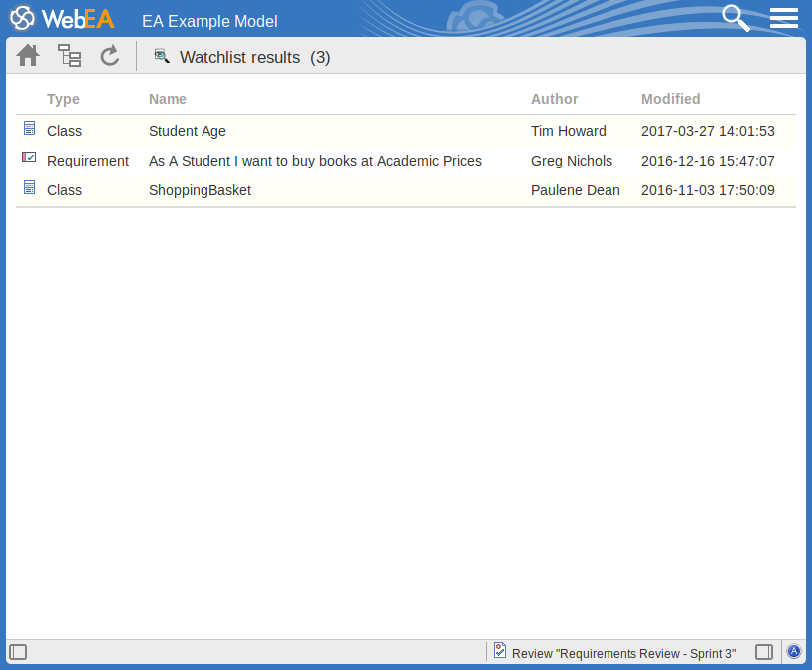Toggle the left panel in status bar
The height and width of the screenshot is (670, 812).
pos(18,652)
